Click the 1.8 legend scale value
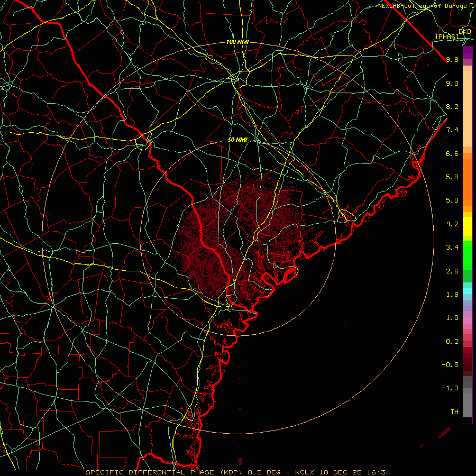 452,294
